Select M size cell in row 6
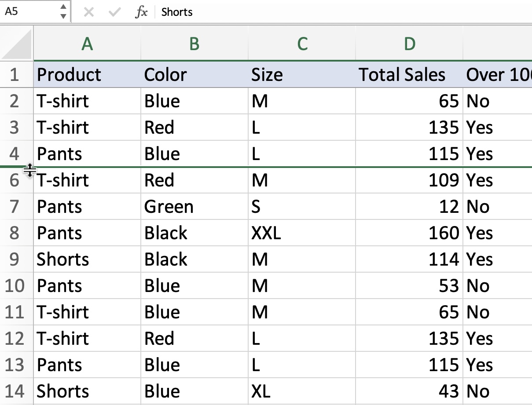This screenshot has width=532, height=405. 302,180
